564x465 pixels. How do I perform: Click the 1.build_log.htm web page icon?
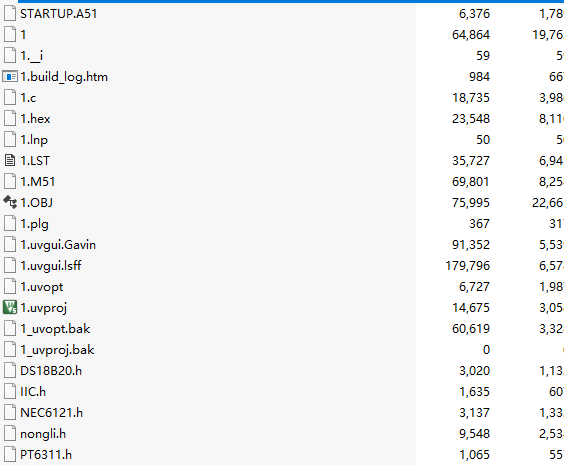(10, 77)
